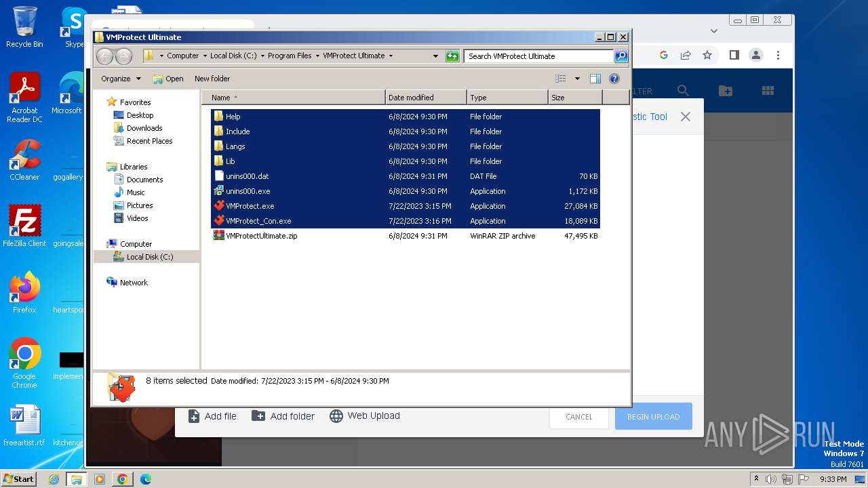The width and height of the screenshot is (868, 488).
Task: Click VMProtect Ultimate in address breadcrumb
Action: [353, 56]
